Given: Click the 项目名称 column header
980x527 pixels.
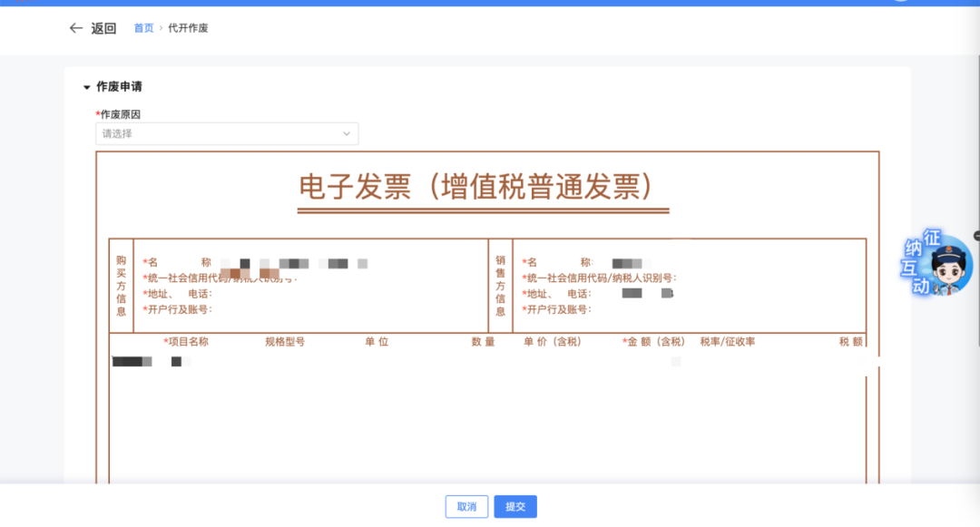Looking at the screenshot, I should point(186,342).
